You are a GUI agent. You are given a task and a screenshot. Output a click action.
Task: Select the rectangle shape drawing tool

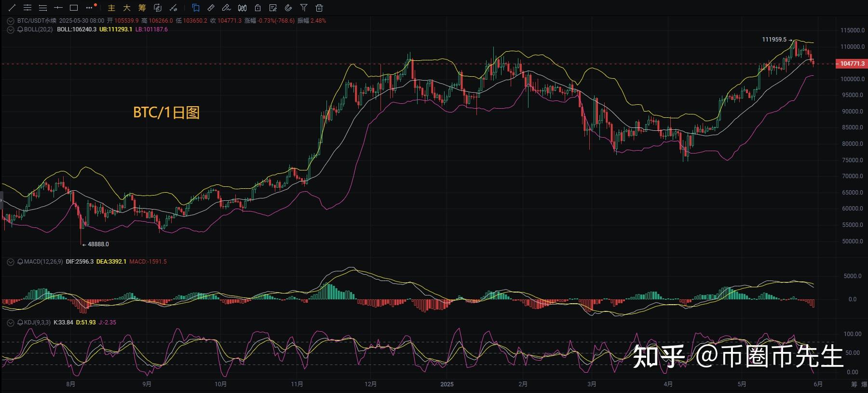(74, 8)
